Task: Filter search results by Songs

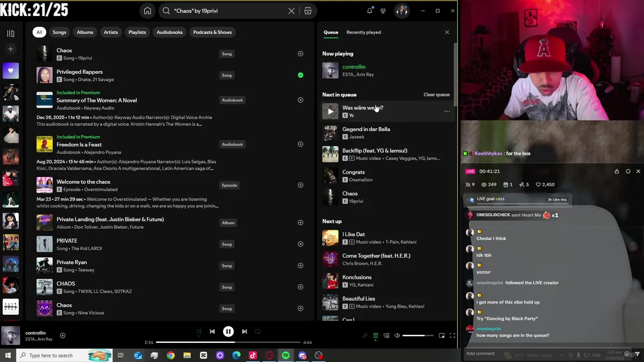Action: pyautogui.click(x=59, y=32)
